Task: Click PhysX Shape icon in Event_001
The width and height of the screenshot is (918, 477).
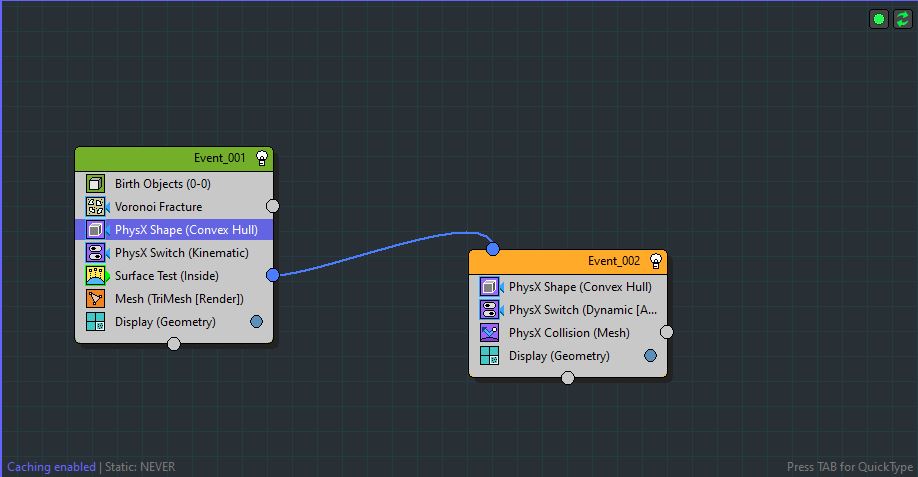Action: click(95, 229)
